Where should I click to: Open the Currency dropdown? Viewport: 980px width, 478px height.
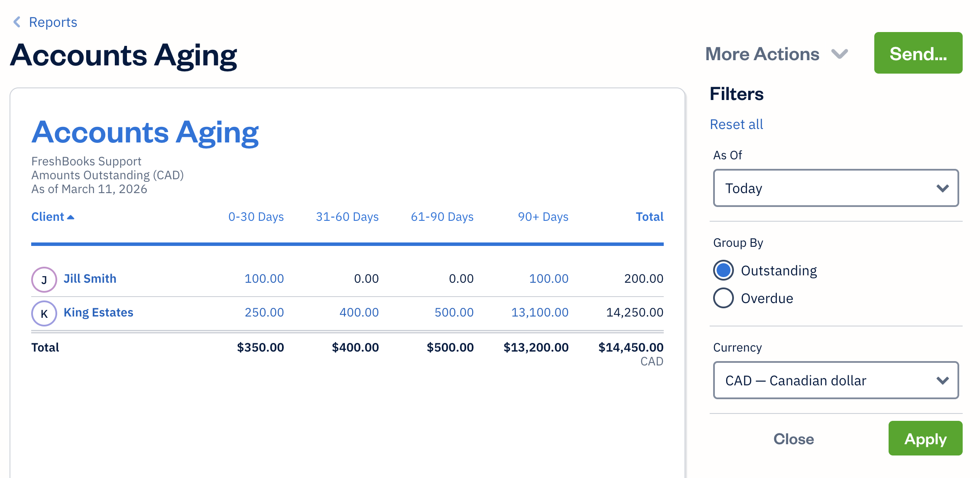click(x=835, y=380)
